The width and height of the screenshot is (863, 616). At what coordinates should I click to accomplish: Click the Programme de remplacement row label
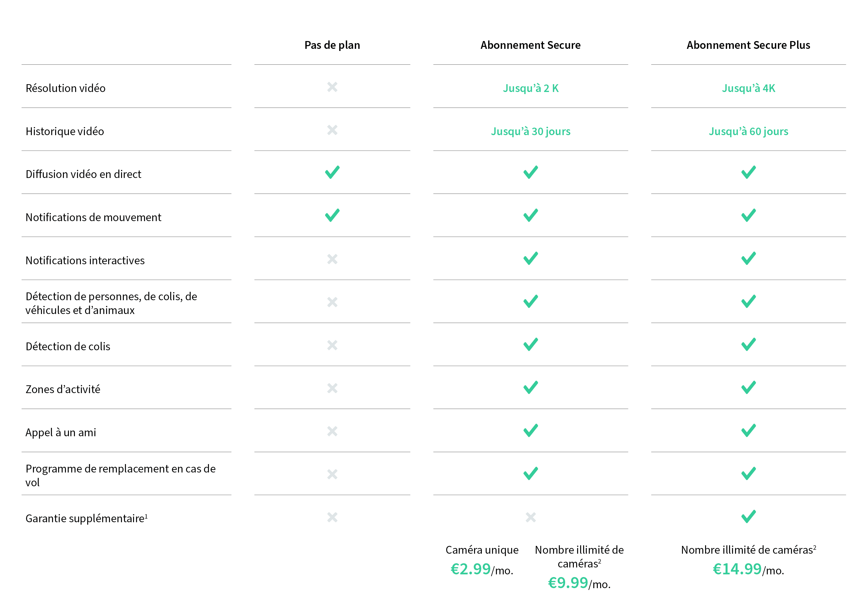coord(120,475)
